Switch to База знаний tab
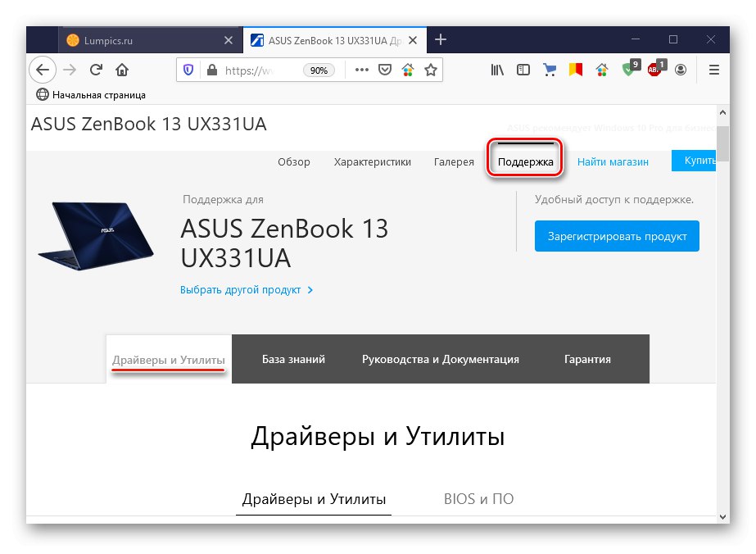 click(x=293, y=360)
